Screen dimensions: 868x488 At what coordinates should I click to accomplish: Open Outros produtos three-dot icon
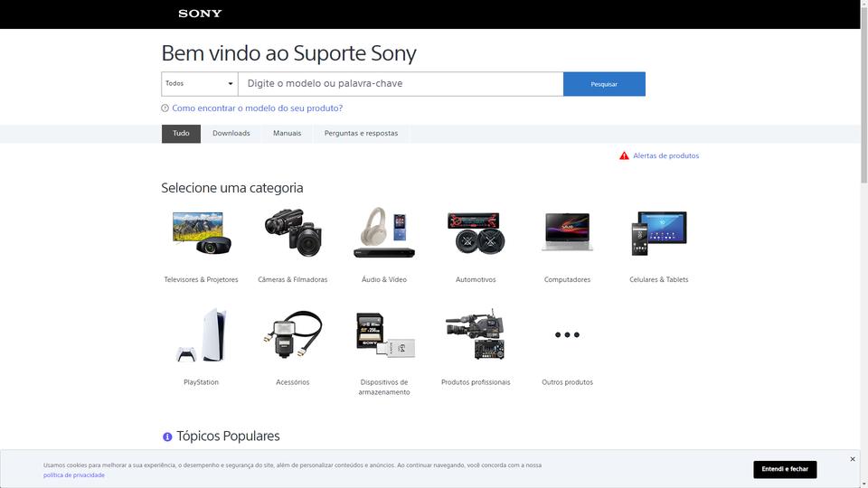568,334
